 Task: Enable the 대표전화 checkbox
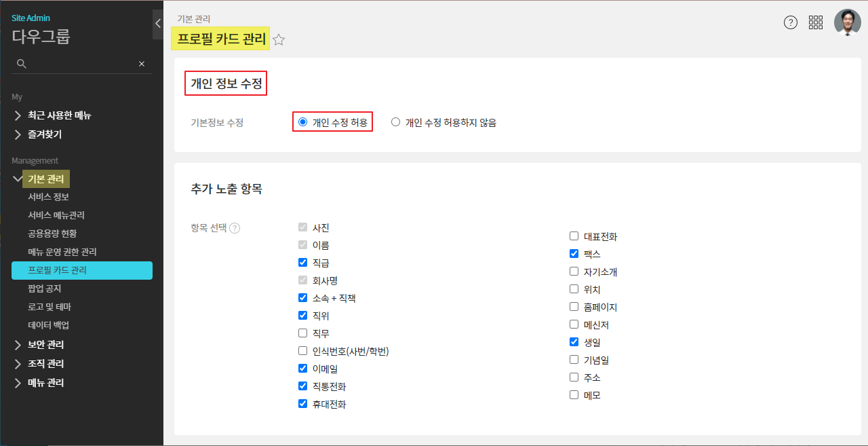coord(574,236)
